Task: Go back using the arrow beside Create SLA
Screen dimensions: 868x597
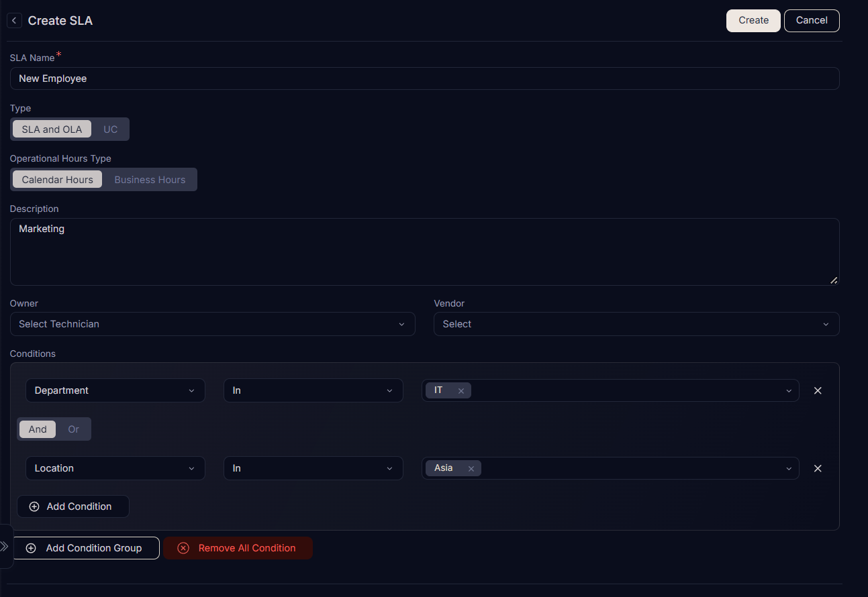Action: pyautogui.click(x=14, y=21)
